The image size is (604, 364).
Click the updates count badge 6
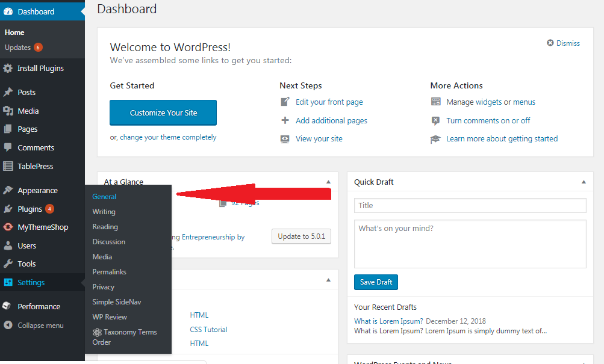pyautogui.click(x=38, y=48)
